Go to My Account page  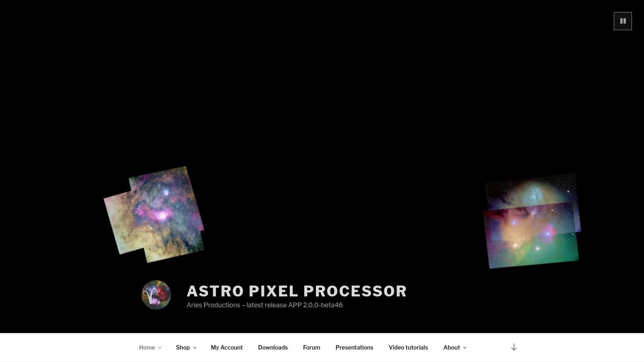click(x=227, y=348)
